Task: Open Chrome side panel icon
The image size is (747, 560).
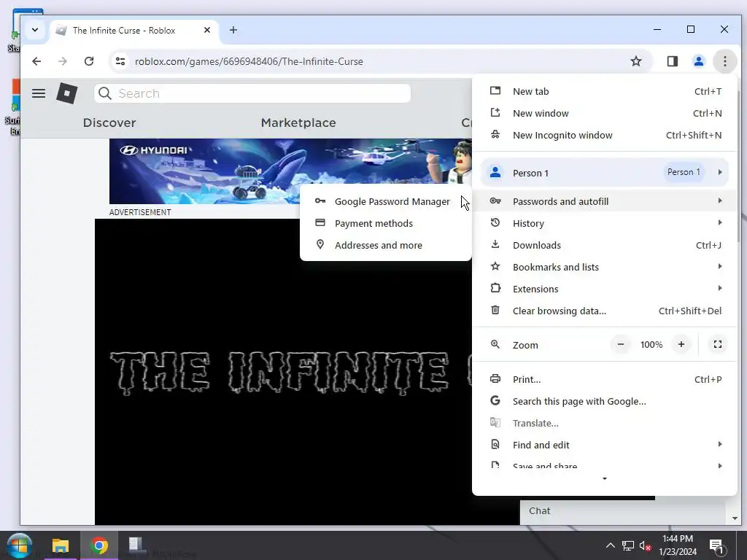Action: tap(672, 61)
